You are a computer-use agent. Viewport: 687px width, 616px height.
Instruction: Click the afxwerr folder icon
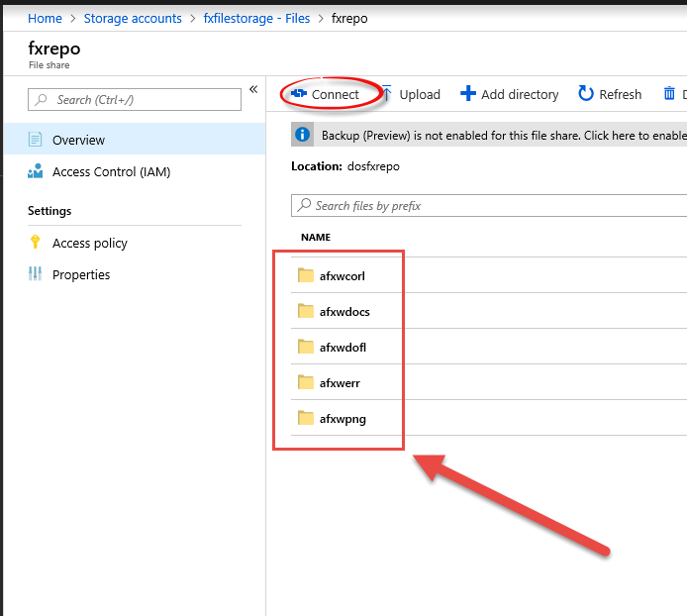tap(305, 382)
